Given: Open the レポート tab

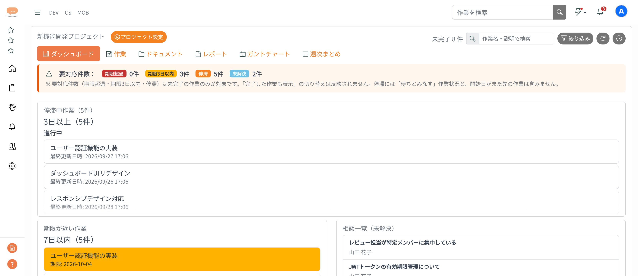Looking at the screenshot, I should click(x=211, y=54).
